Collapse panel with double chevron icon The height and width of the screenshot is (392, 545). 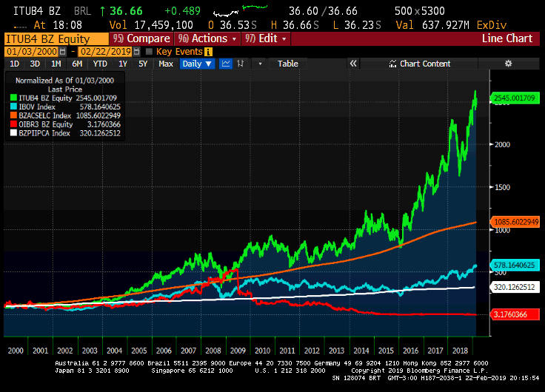pyautogui.click(x=353, y=64)
